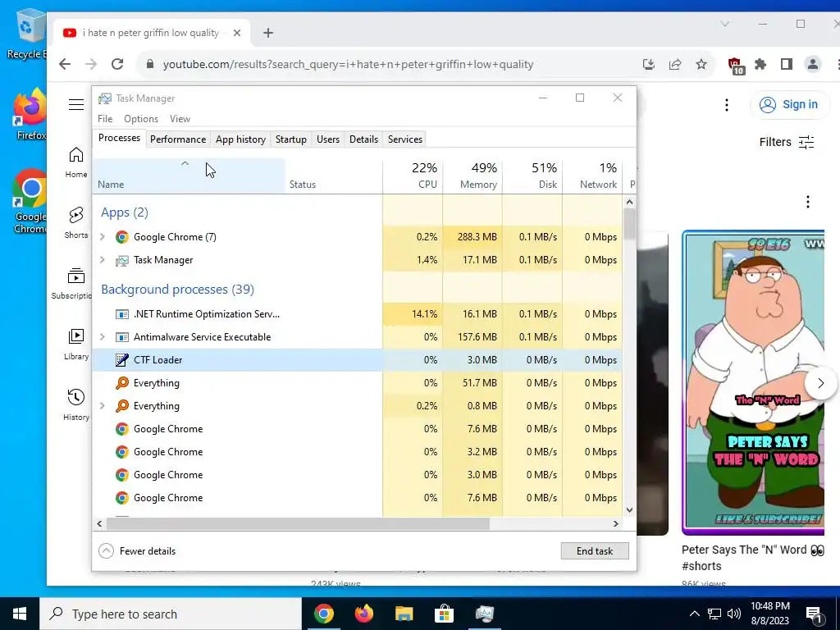Close the YouTube search results tab

237,33
